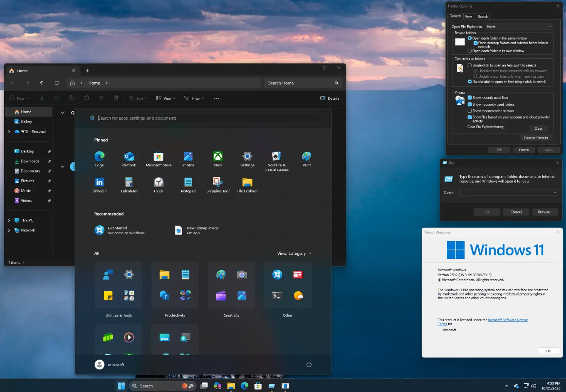Expand the Personal OneDrive tree node
Viewport: 566px width, 392px height.
[x=9, y=132]
